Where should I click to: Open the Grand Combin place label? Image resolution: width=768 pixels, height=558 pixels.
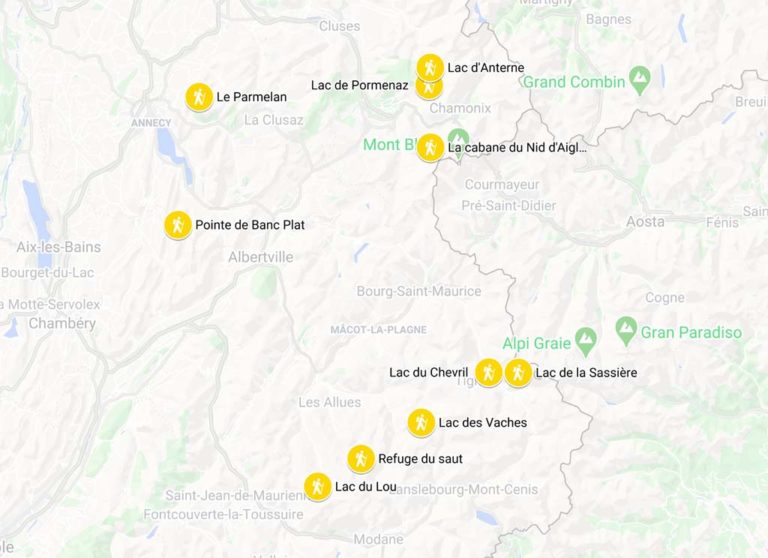pos(574,82)
